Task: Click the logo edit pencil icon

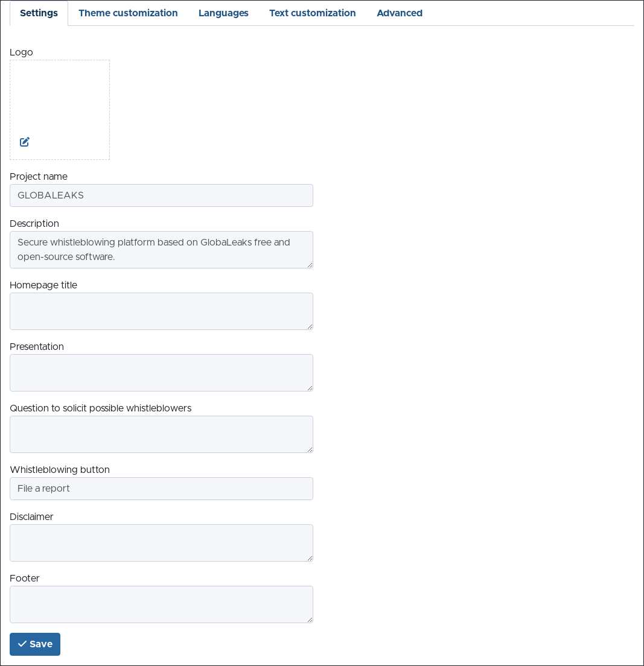Action: [x=25, y=142]
